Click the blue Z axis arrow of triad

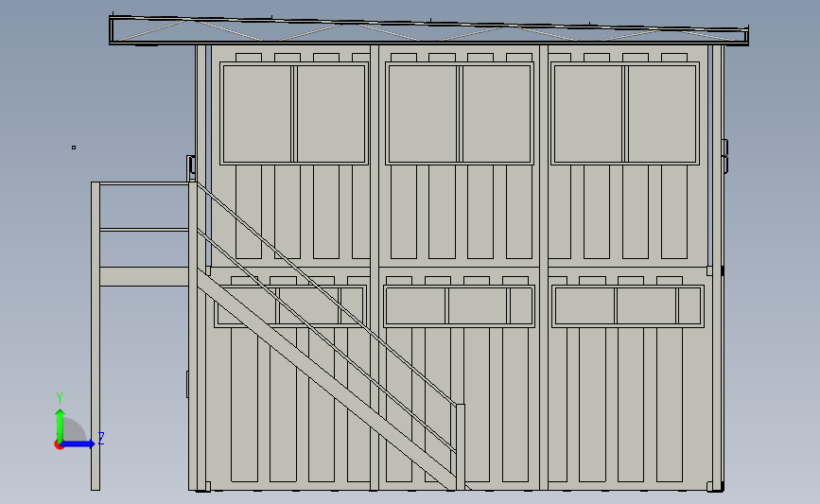(x=79, y=443)
